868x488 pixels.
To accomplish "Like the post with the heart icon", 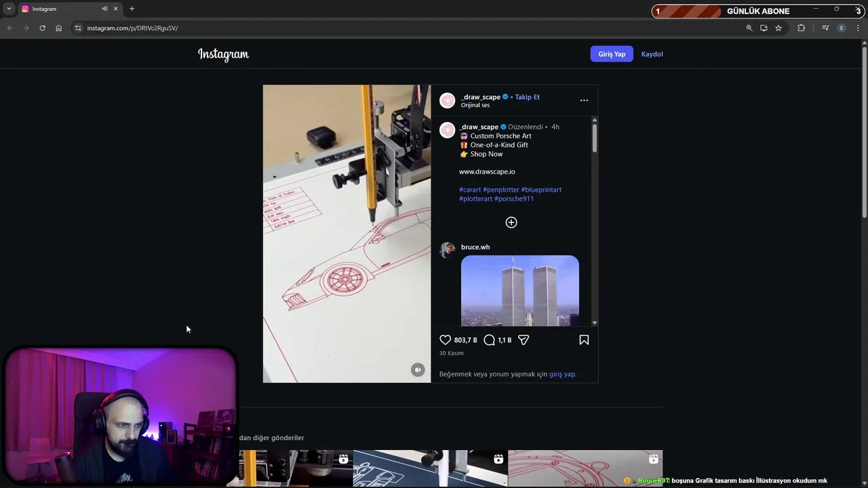I will [445, 340].
